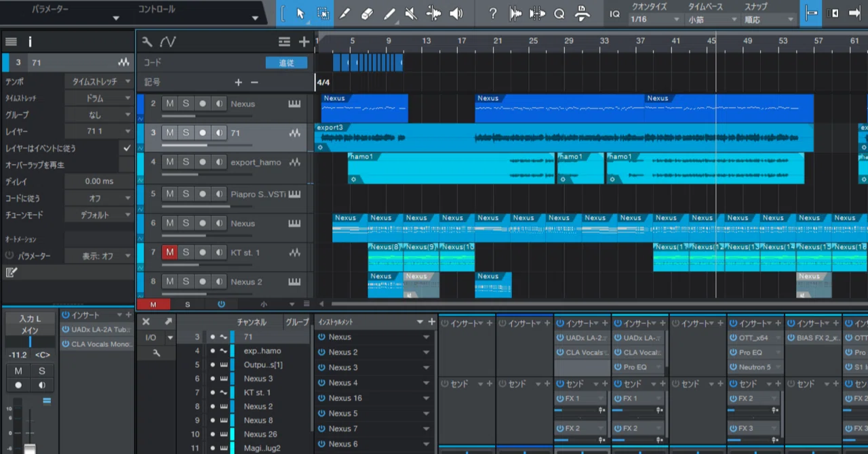Arm record on track 4 export_hamo
The image size is (868, 454).
[202, 162]
